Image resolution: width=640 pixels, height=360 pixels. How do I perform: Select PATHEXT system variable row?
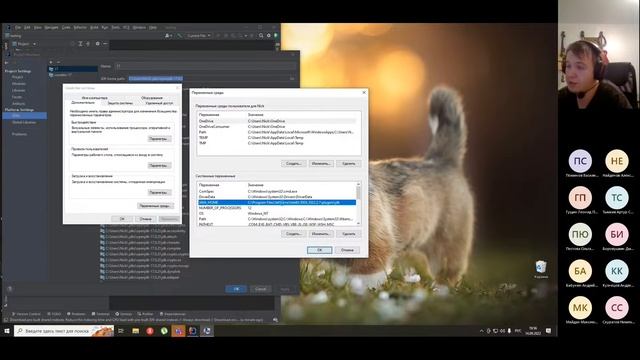click(x=277, y=224)
